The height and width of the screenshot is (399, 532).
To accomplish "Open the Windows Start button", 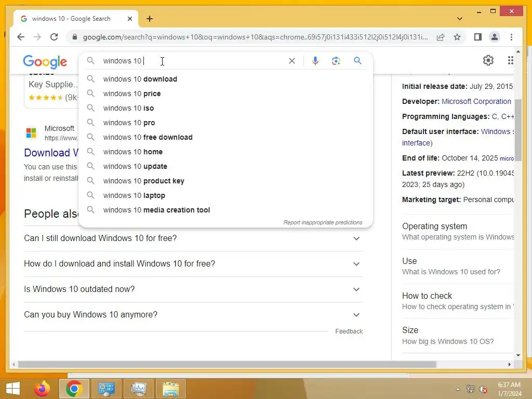I will (x=13, y=389).
